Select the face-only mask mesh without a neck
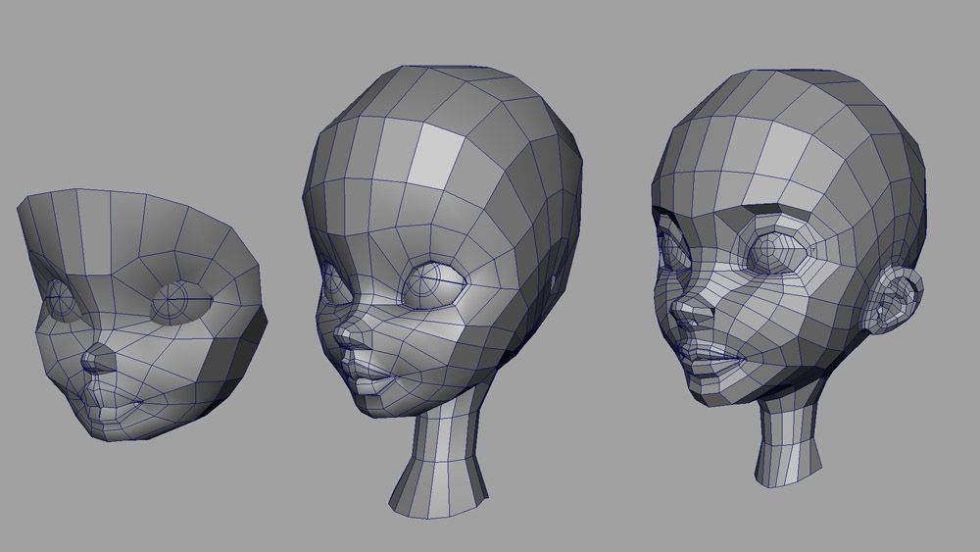Screen dimensions: 980x552 point(142,315)
